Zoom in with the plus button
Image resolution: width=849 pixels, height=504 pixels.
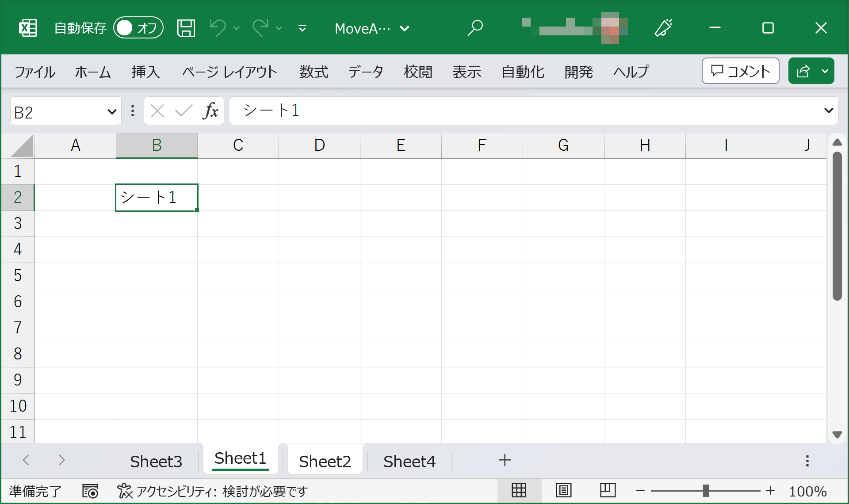point(771,491)
